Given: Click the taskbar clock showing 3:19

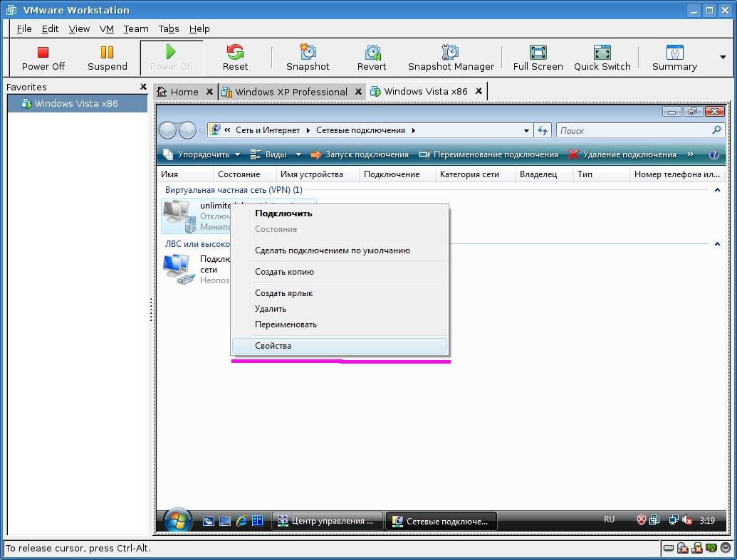Looking at the screenshot, I should (x=707, y=521).
